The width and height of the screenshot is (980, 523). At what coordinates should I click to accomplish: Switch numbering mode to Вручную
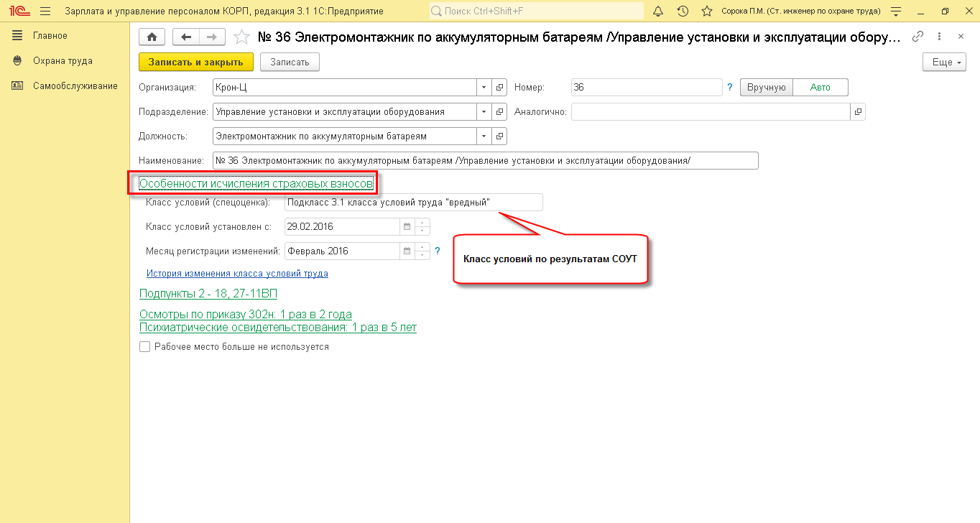(x=767, y=88)
